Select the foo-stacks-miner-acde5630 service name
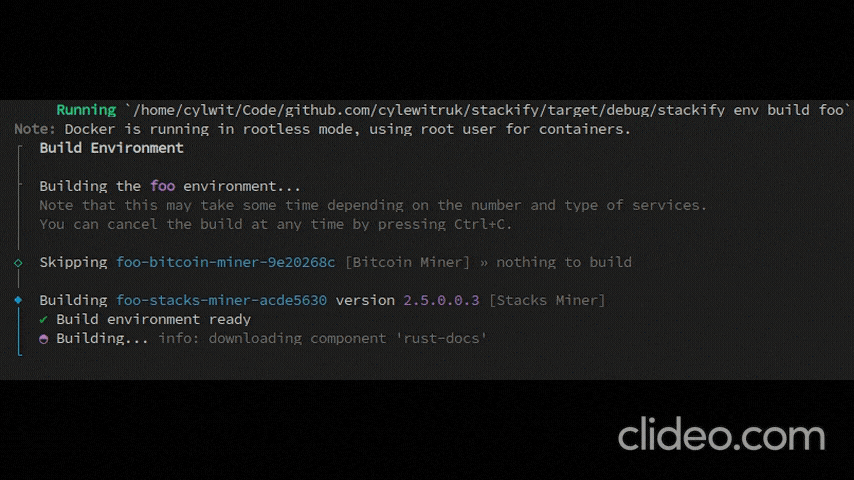This screenshot has height=480, width=854. click(221, 300)
